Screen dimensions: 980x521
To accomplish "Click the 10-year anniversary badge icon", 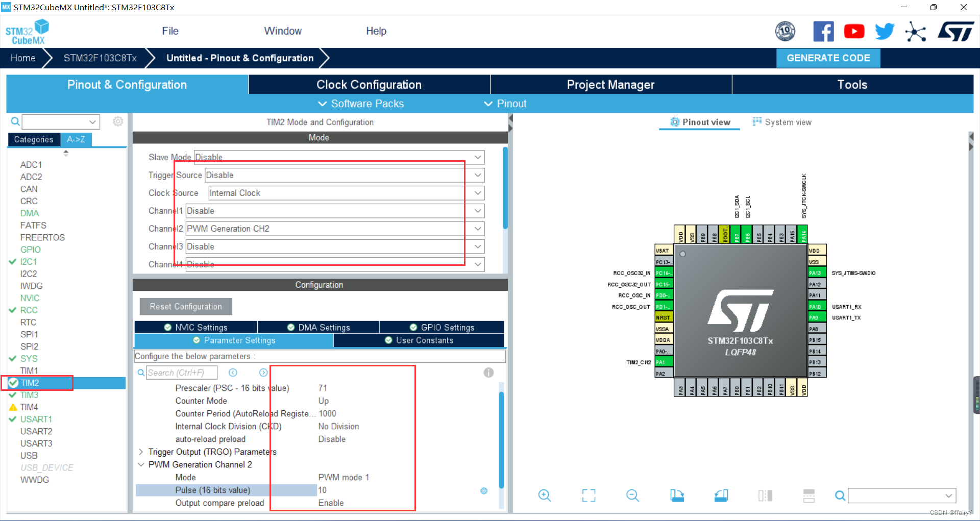I will 785,32.
